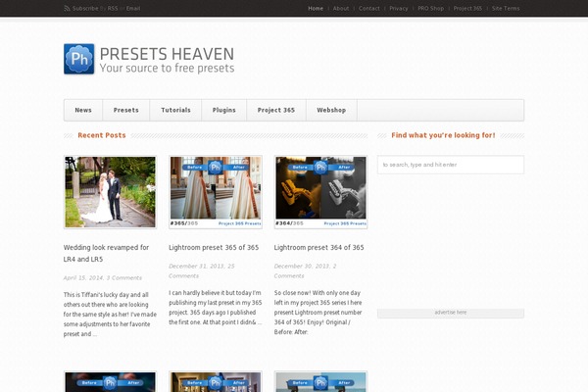Open the About page
Screen dimensions: 588x392
pyautogui.click(x=341, y=8)
